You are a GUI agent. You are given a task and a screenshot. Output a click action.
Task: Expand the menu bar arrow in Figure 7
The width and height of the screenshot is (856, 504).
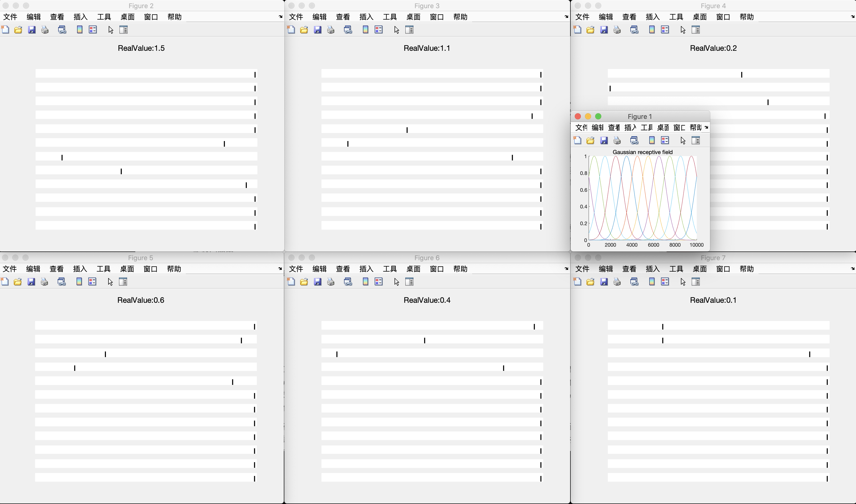pyautogui.click(x=853, y=269)
